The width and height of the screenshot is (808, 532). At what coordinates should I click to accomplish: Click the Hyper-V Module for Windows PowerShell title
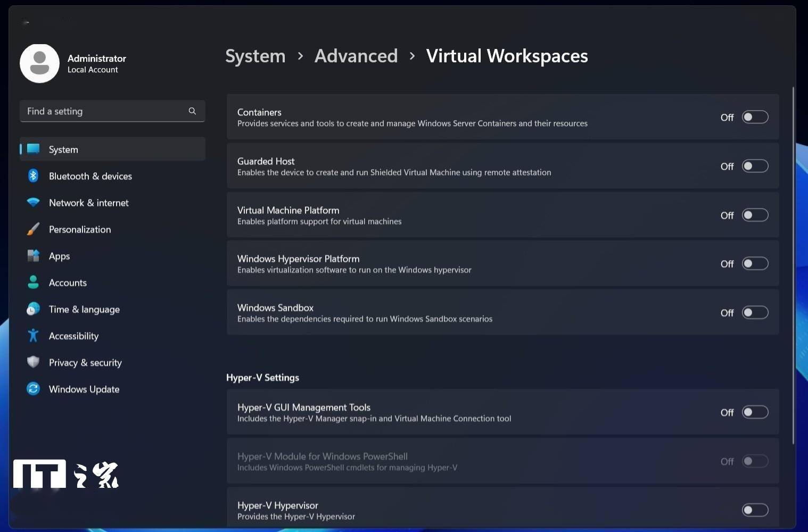323,456
